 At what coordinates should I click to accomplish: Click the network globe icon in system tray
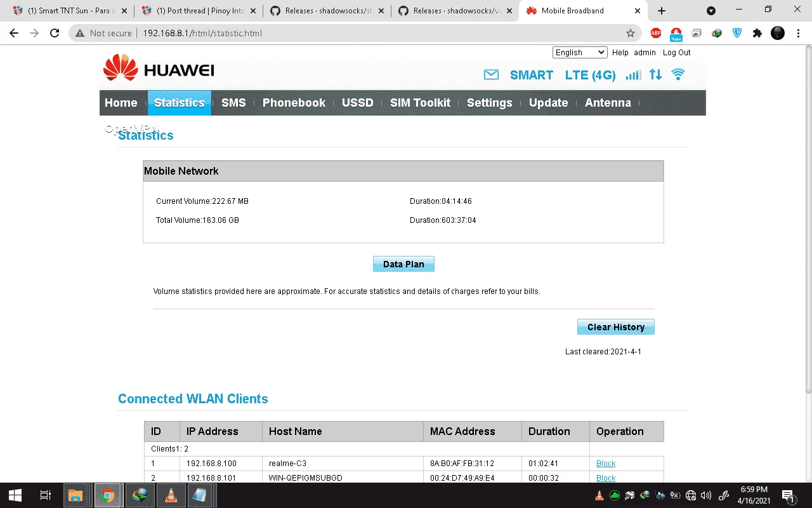(691, 495)
